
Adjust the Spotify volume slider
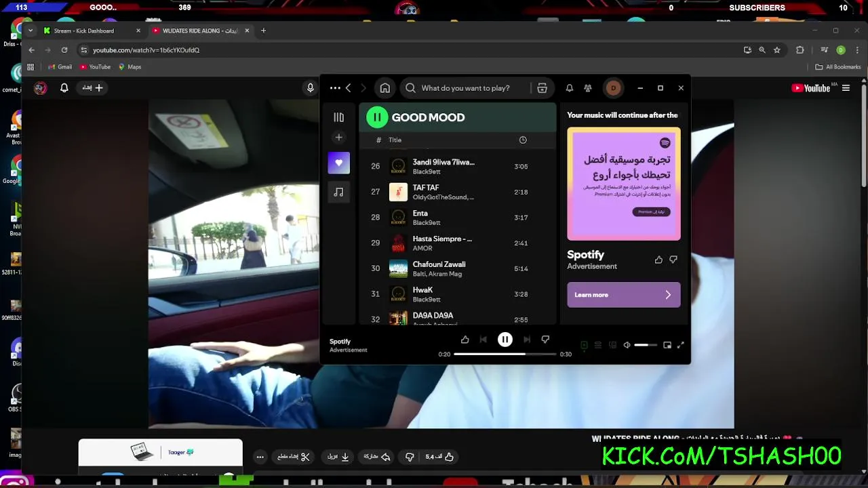(646, 345)
